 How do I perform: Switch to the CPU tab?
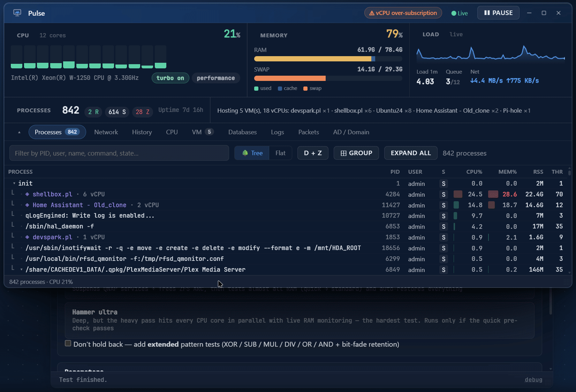pyautogui.click(x=172, y=132)
